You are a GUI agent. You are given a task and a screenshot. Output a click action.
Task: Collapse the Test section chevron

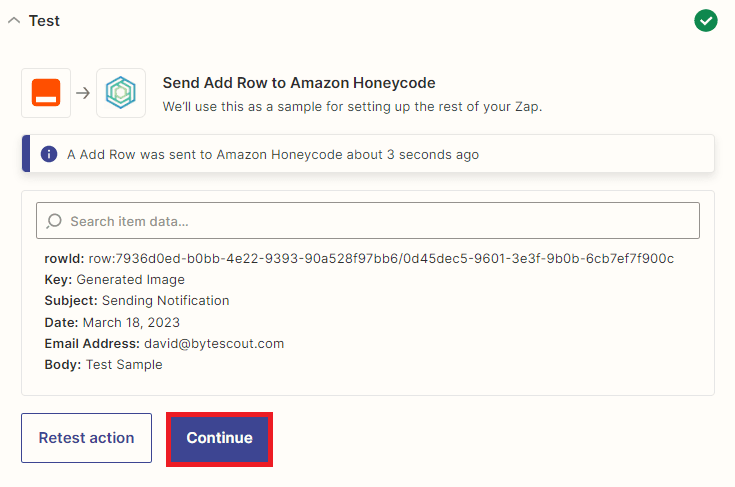click(14, 21)
